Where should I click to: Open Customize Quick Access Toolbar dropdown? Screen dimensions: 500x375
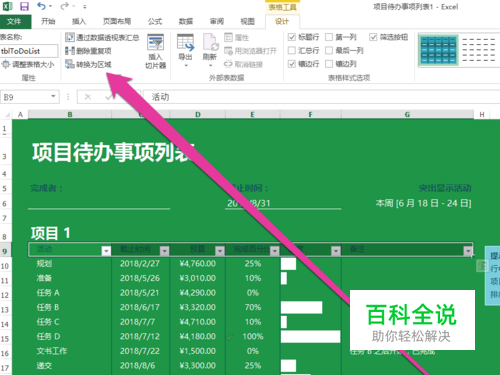pyautogui.click(x=85, y=7)
